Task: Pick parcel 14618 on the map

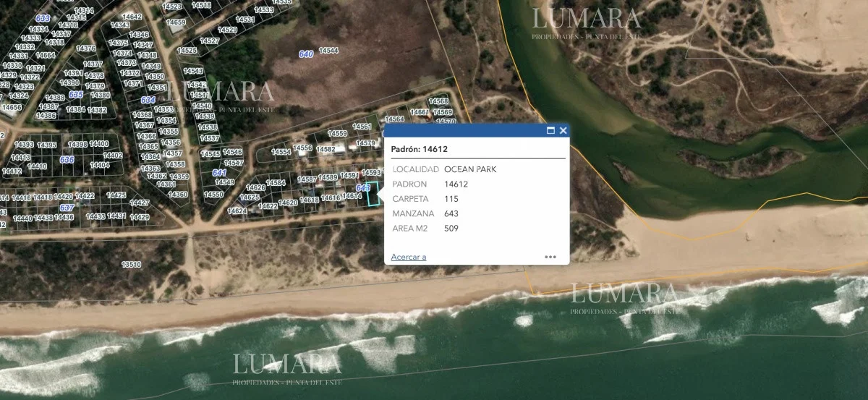Action: click(x=309, y=200)
